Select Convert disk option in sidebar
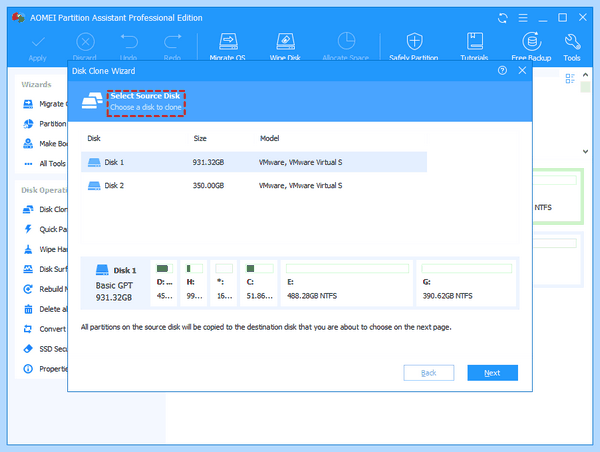 (x=45, y=329)
